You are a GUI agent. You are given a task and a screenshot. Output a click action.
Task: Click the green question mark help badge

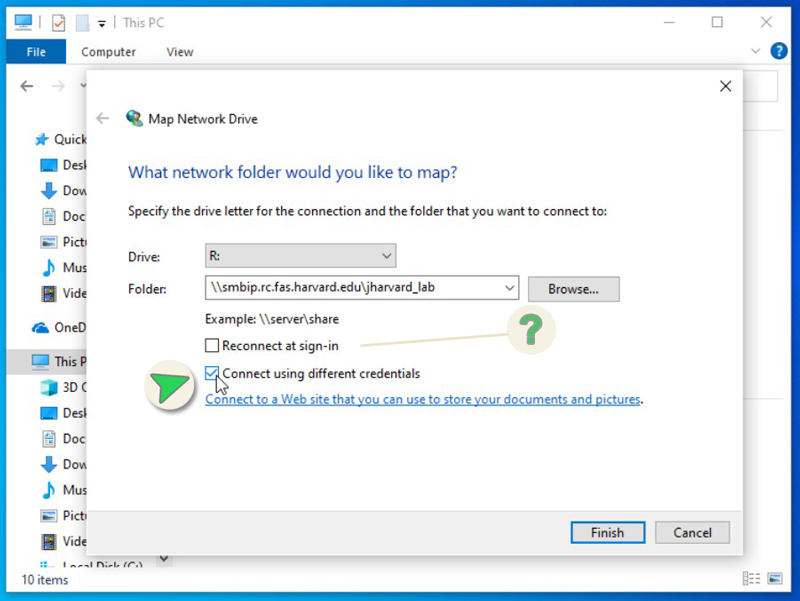(529, 330)
